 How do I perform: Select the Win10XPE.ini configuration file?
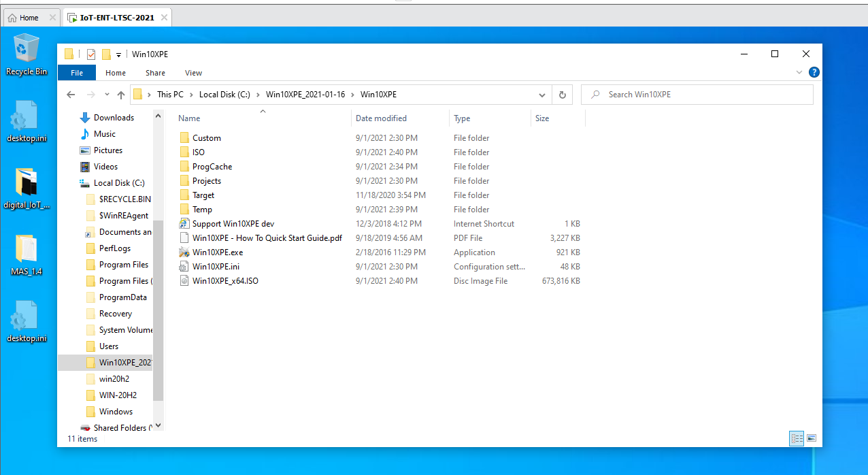coord(216,267)
